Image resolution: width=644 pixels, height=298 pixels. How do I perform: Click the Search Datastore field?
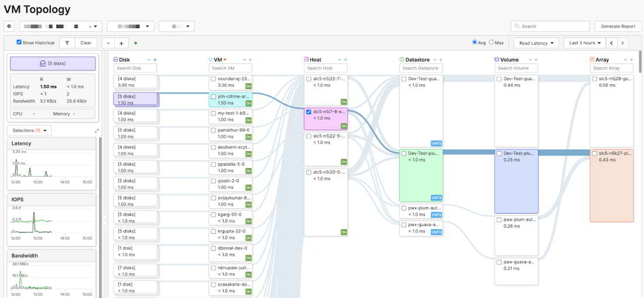point(421,68)
